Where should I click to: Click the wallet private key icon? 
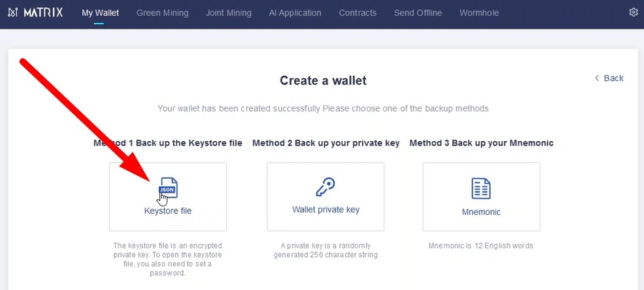pos(326,188)
